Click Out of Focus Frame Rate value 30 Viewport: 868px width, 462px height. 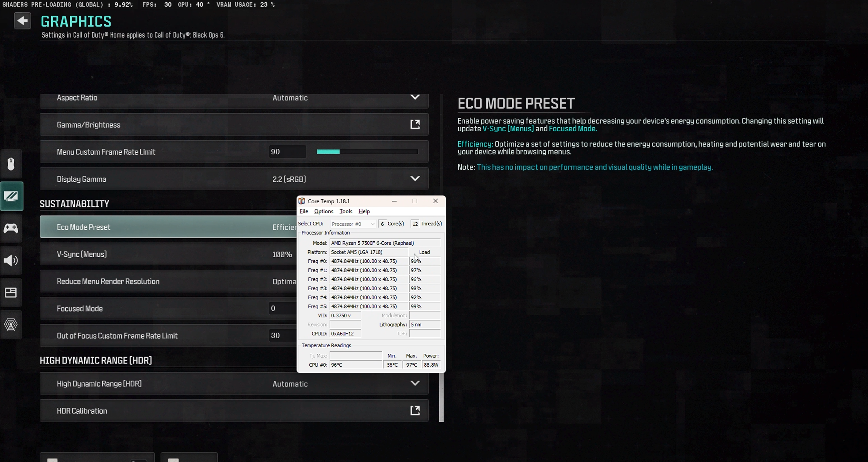click(x=282, y=335)
